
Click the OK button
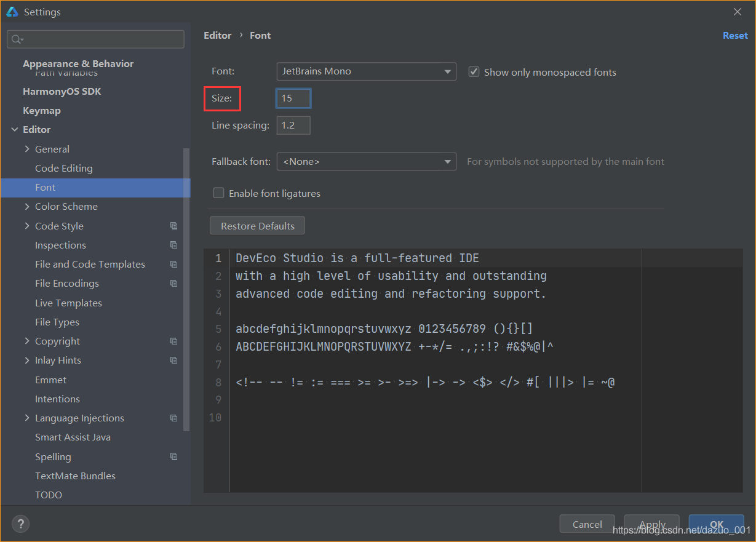click(717, 524)
